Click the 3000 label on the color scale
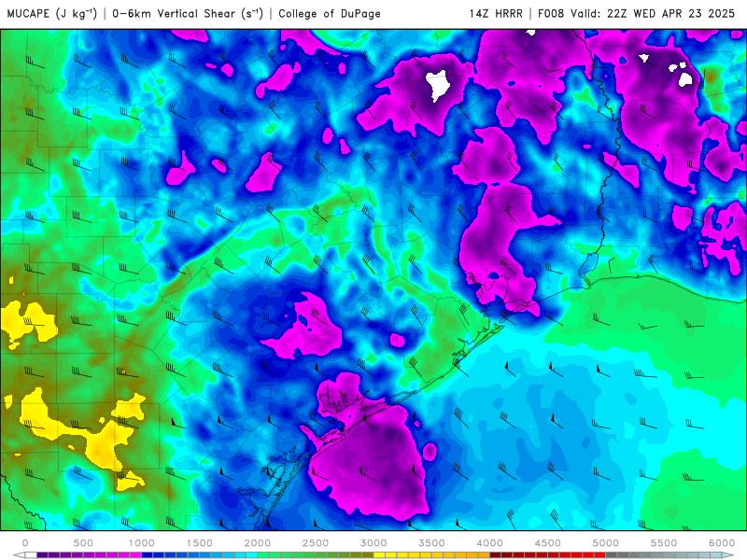 pyautogui.click(x=373, y=543)
